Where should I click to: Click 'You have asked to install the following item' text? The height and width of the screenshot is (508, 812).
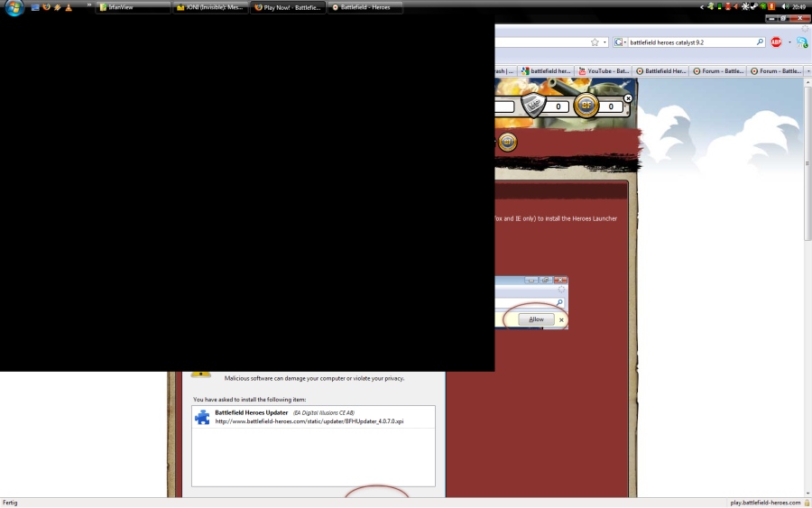coord(250,400)
